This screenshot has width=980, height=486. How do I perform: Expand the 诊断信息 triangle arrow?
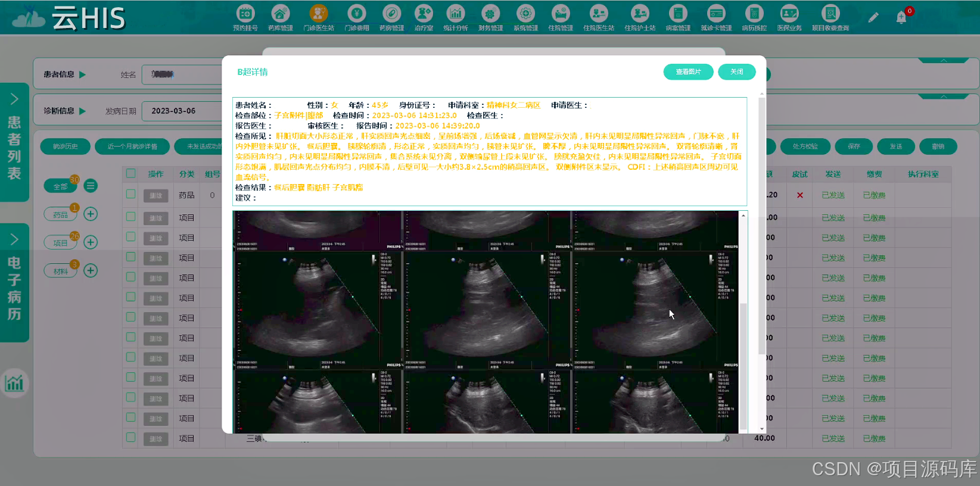[83, 111]
